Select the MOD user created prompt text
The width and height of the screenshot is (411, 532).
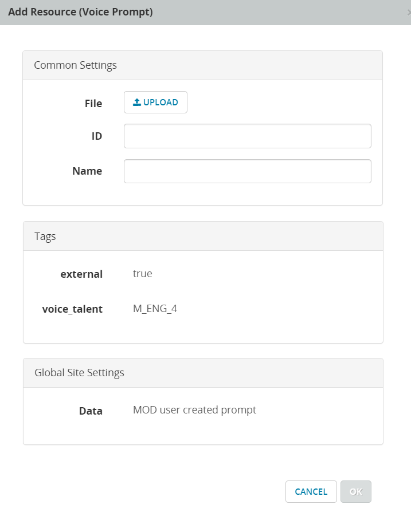194,410
